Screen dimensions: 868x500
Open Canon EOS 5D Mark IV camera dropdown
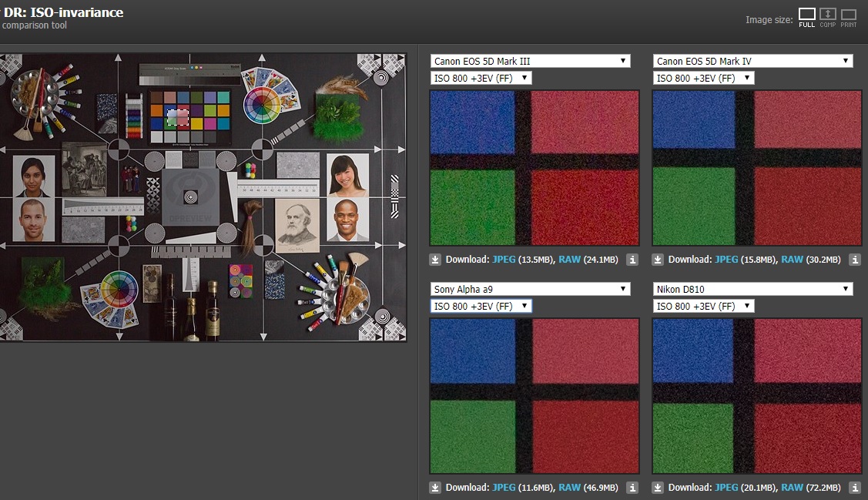[753, 61]
